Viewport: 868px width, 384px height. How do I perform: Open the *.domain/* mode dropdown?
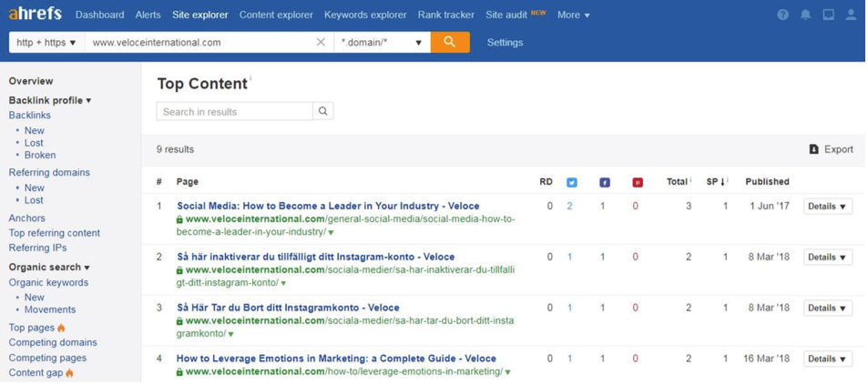pos(382,42)
